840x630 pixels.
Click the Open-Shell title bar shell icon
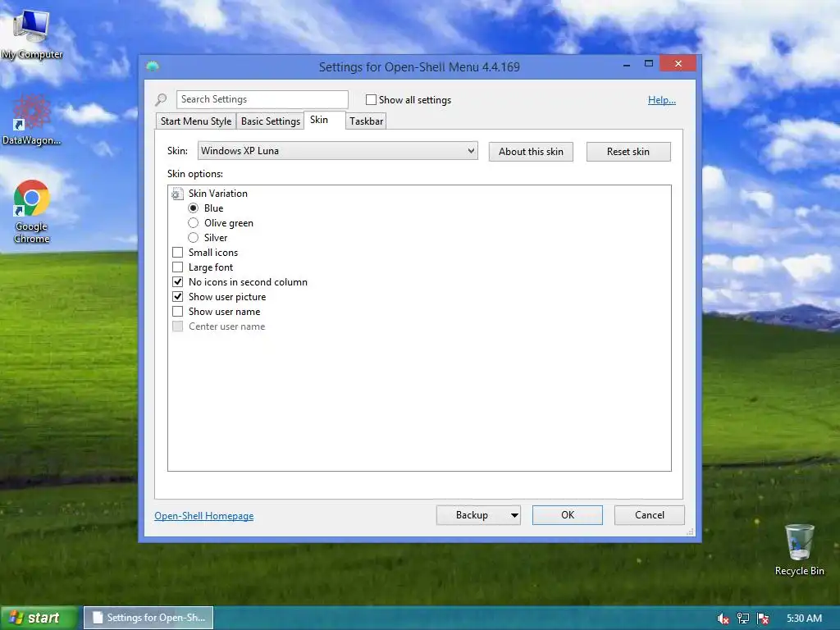[153, 66]
